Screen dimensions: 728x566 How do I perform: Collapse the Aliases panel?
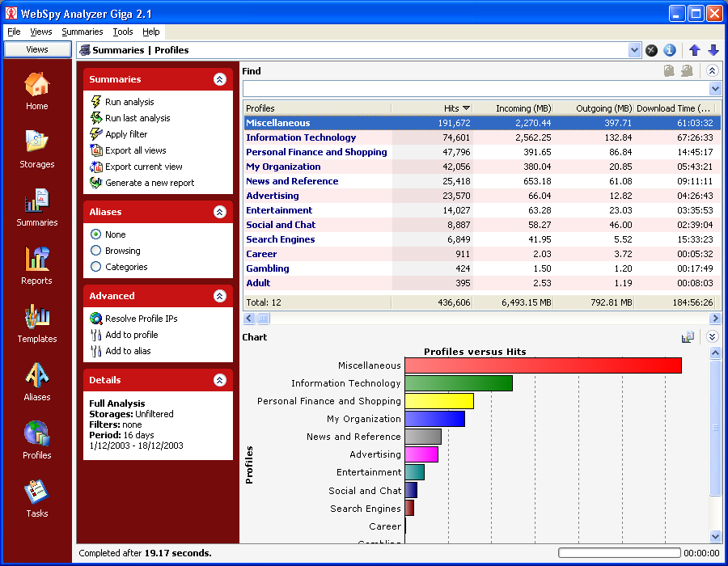click(220, 212)
